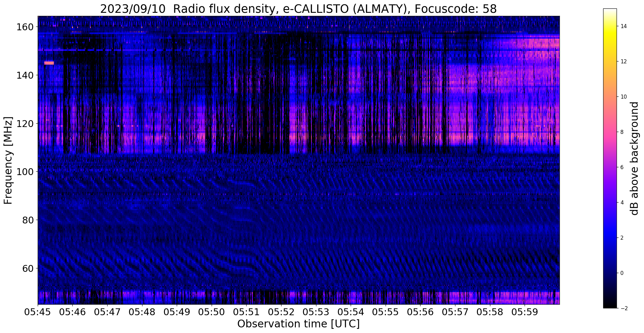Click the colorbar tick label 8

pyautogui.click(x=622, y=132)
